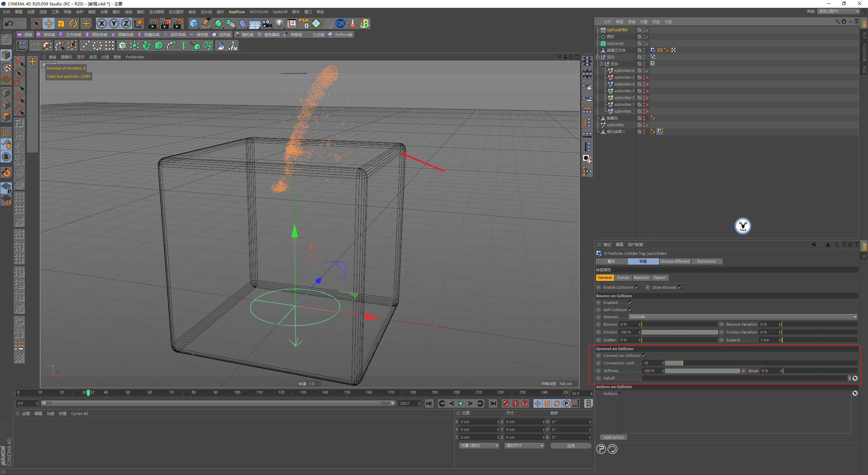Click the 球体域 sphere field button

[46, 35]
